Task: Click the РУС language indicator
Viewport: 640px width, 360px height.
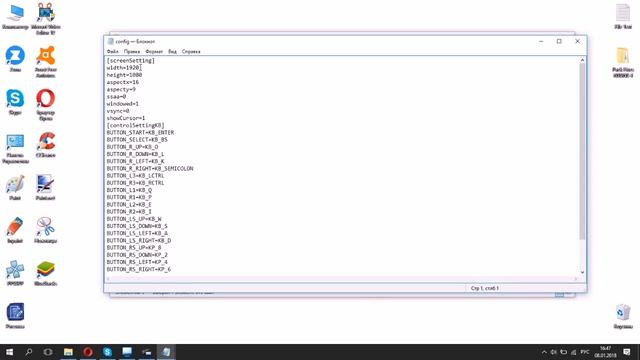Action: [585, 352]
